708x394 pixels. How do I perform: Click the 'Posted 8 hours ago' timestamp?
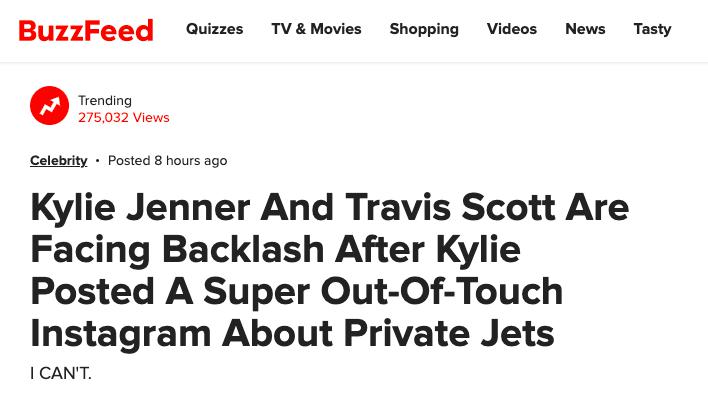coord(168,161)
